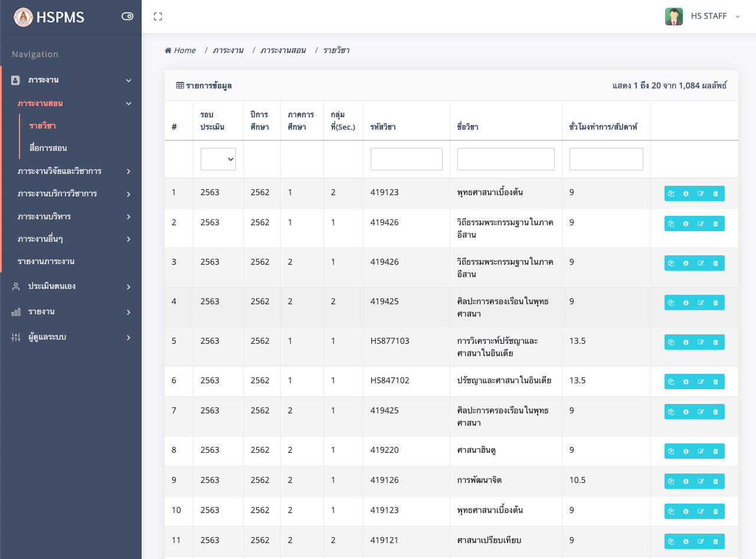This screenshot has width=756, height=559.
Task: Edit the การพัฒนาจิต course entry
Action: (x=701, y=481)
